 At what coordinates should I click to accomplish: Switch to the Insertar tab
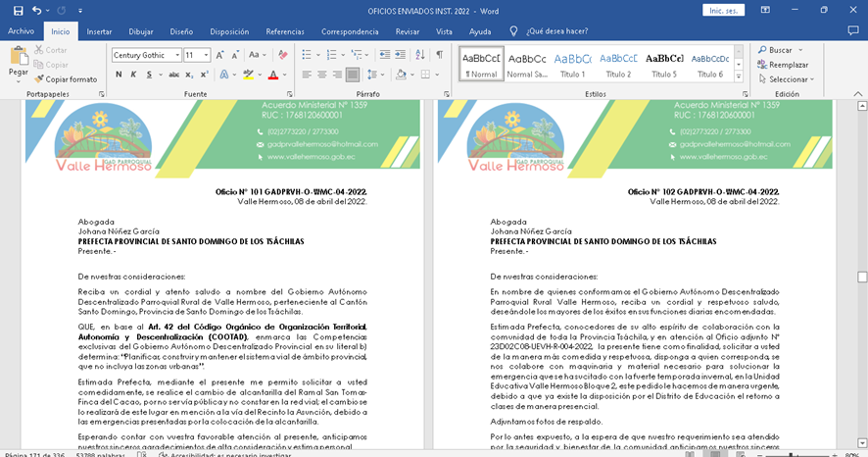pyautogui.click(x=99, y=31)
